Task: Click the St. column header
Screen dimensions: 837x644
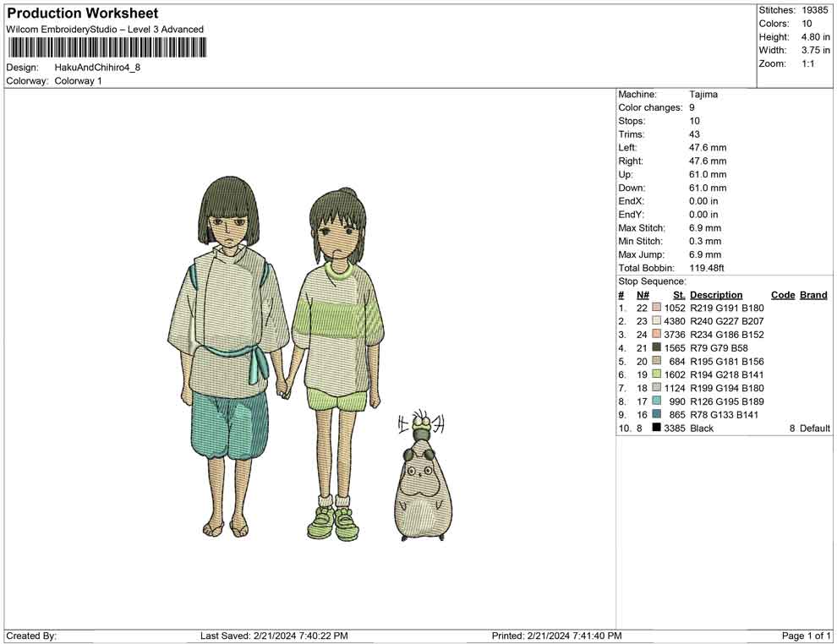Action: [678, 294]
